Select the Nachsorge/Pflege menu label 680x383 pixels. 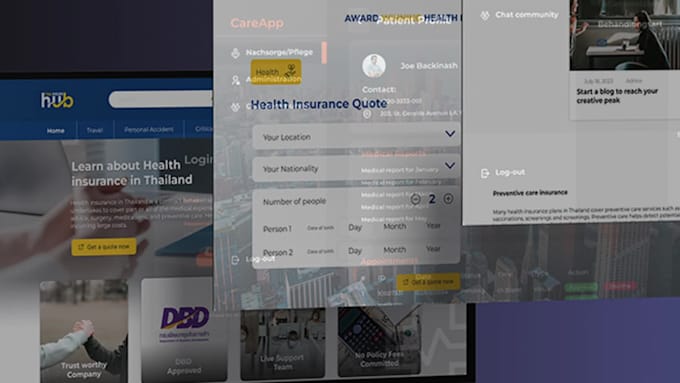pos(279,52)
